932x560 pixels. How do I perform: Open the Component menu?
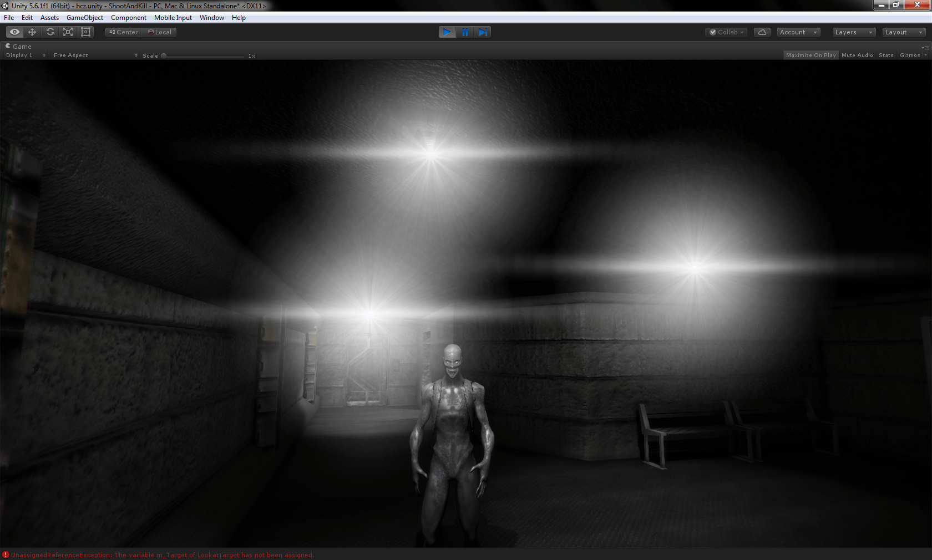tap(129, 18)
